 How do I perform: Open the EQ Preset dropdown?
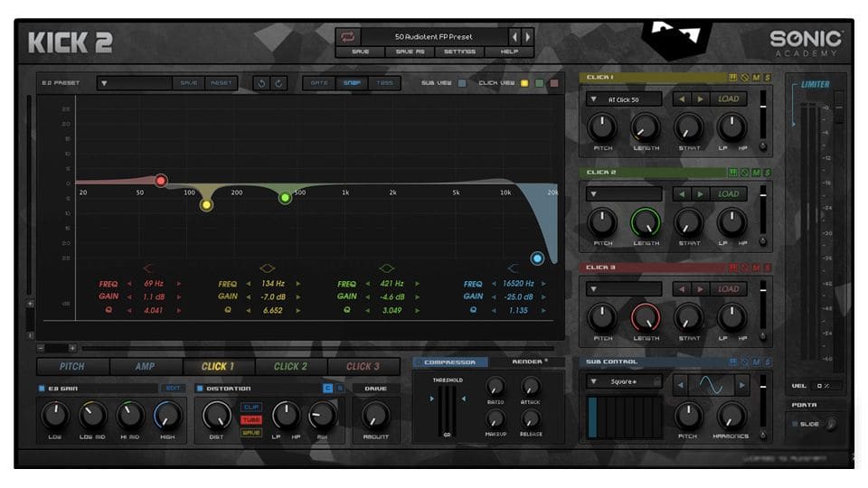(x=136, y=83)
